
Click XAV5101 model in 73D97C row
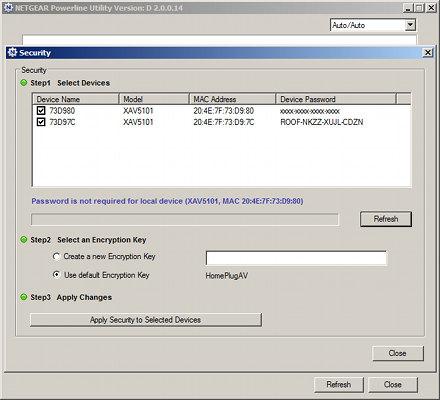point(138,122)
